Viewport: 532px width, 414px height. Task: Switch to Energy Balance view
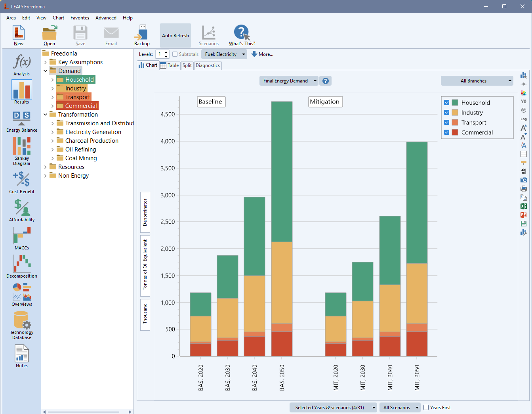tap(21, 121)
